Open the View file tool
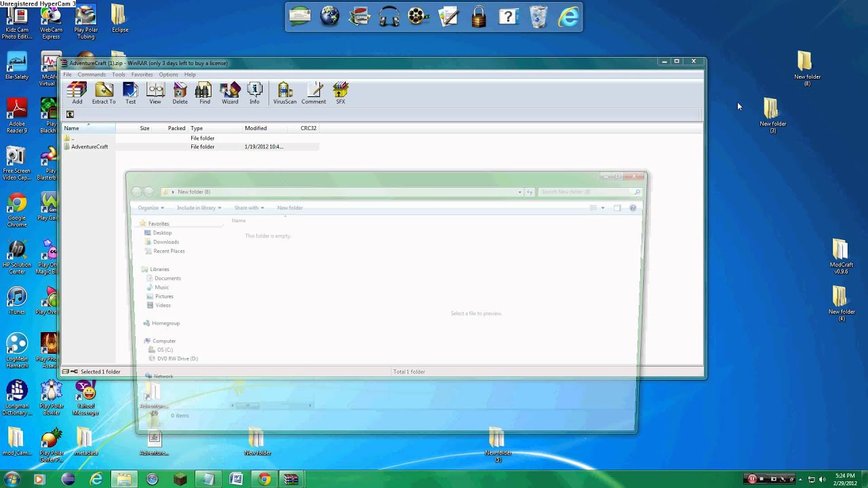This screenshot has width=868, height=488. point(155,93)
